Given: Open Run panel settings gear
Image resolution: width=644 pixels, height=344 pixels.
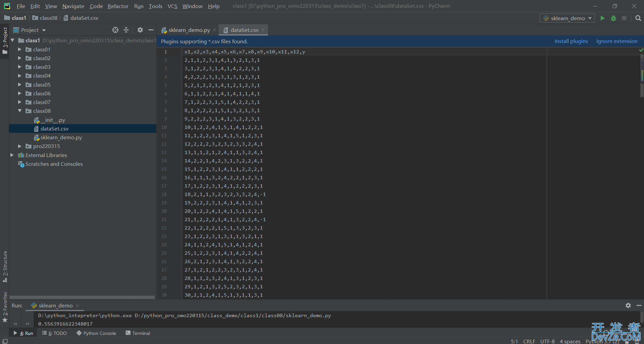Looking at the screenshot, I should pos(628,305).
